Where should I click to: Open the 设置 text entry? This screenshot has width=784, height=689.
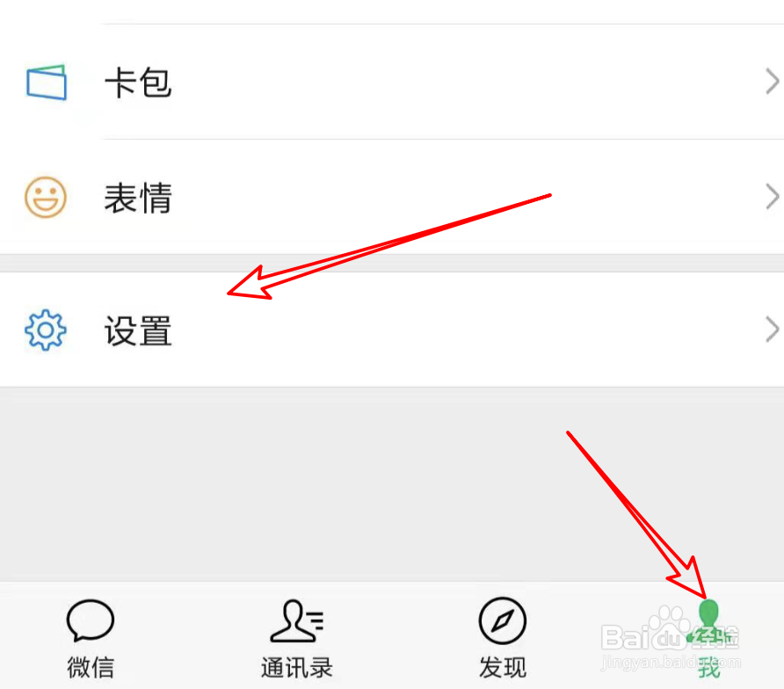pyautogui.click(x=138, y=330)
